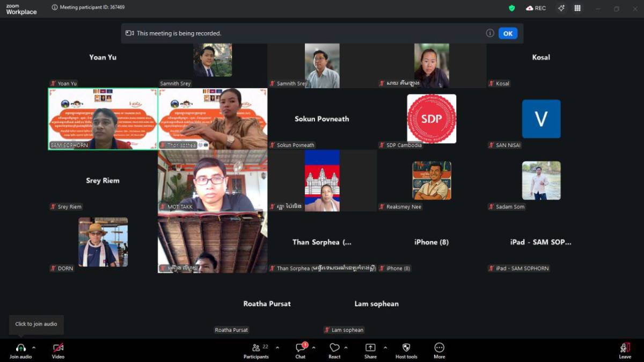Viewport: 644px width, 362px height.
Task: Click the Join audio headphone icon
Action: point(20,347)
